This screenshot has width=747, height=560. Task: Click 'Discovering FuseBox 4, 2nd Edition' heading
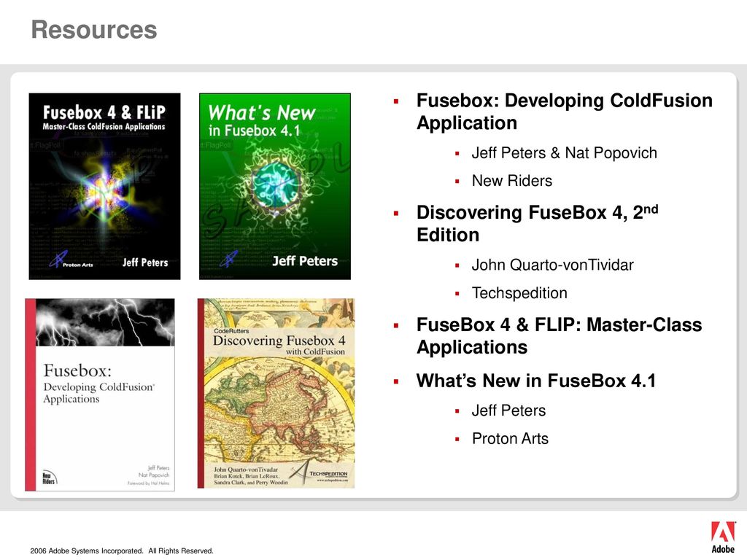click(538, 223)
